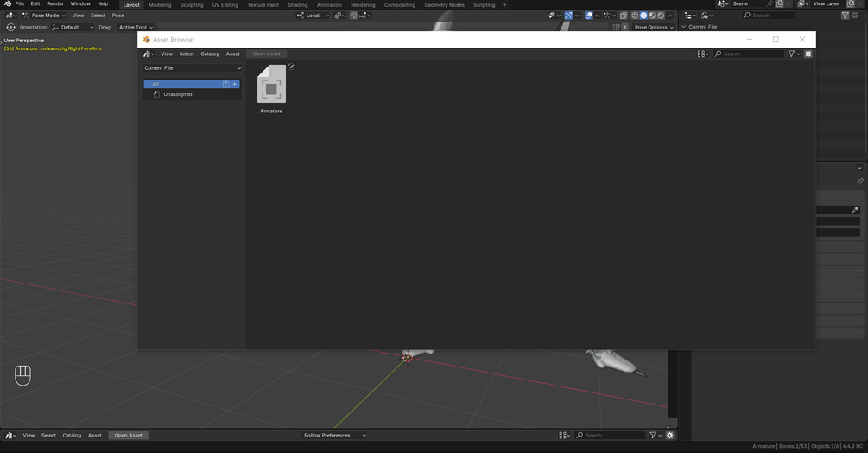Create a new scene with the copy icon

[x=780, y=3]
